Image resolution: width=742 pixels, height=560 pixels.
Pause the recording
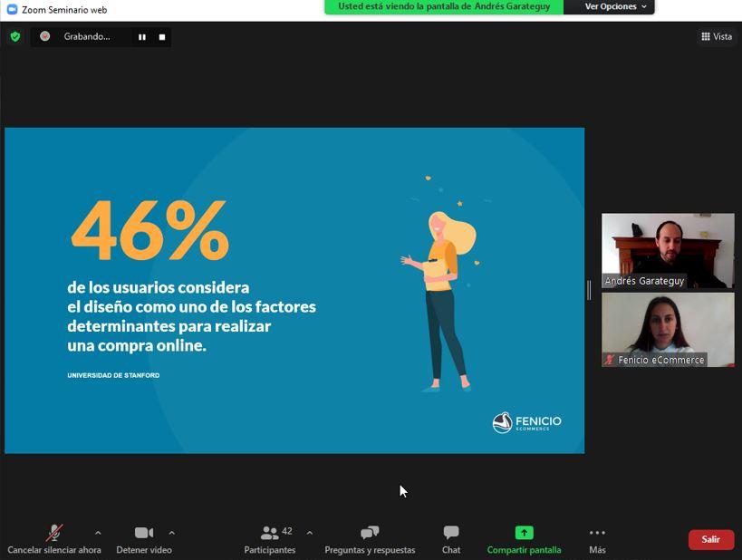[141, 37]
